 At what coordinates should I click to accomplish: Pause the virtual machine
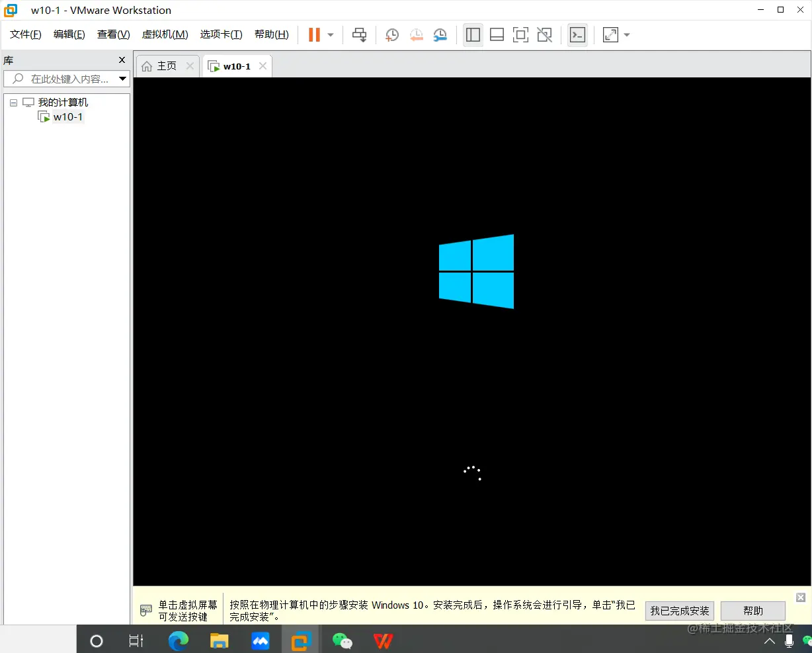pos(314,35)
